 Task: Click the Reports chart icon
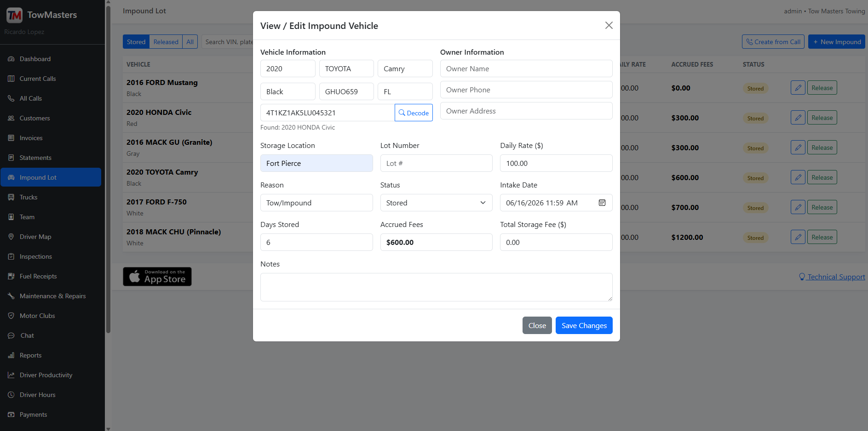coord(11,355)
